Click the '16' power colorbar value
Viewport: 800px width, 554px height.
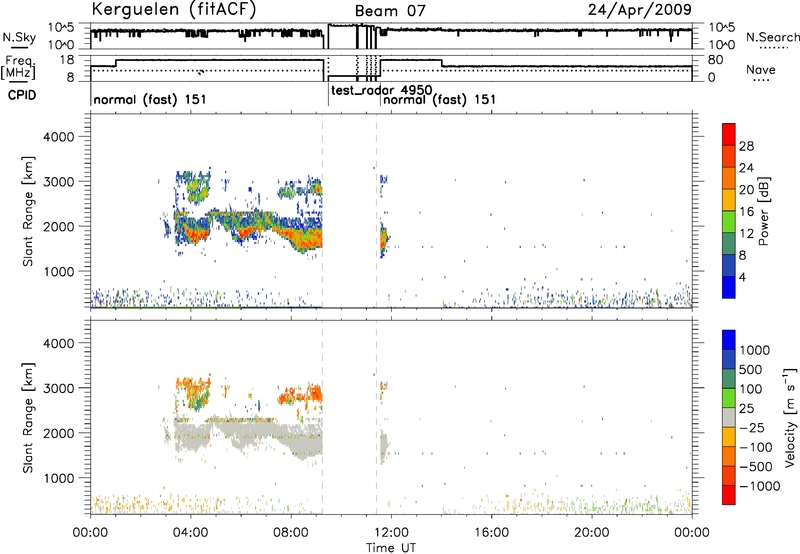coord(746,212)
